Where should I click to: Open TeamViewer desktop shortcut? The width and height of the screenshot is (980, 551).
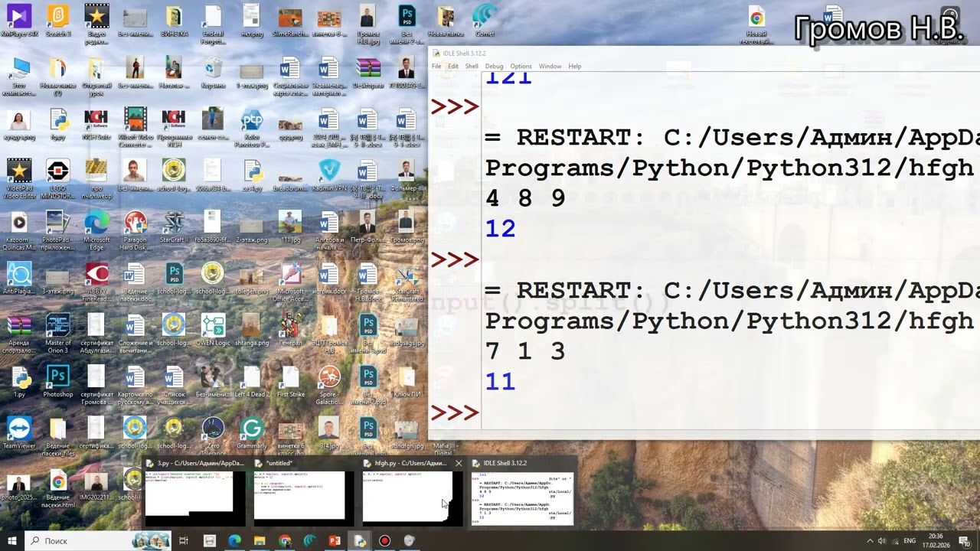click(19, 434)
